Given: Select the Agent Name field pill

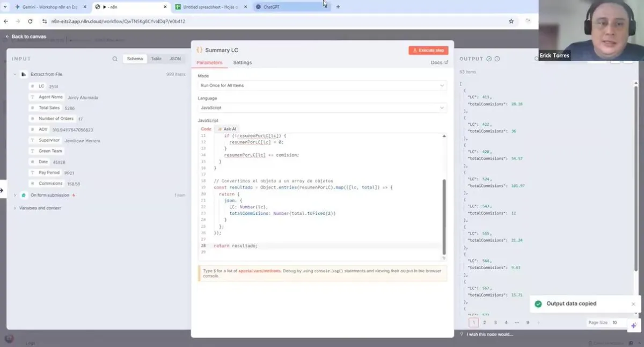Looking at the screenshot, I should (47, 97).
